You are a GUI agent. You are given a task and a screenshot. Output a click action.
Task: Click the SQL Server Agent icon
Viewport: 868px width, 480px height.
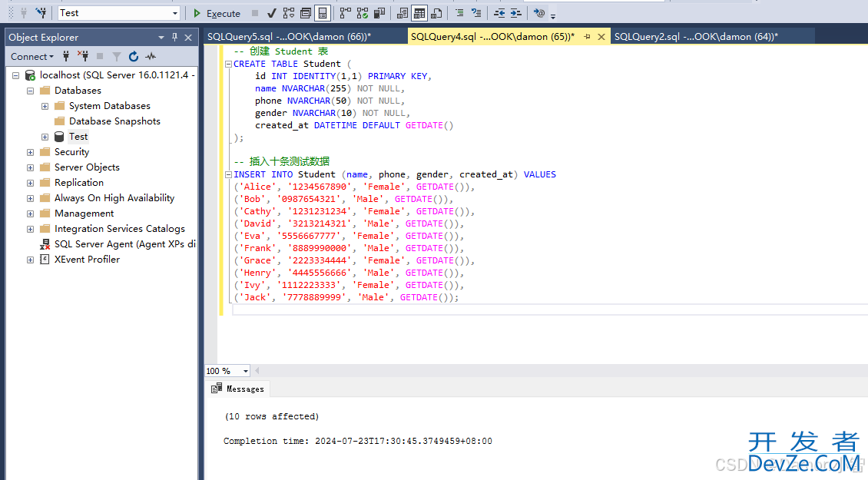(x=45, y=243)
